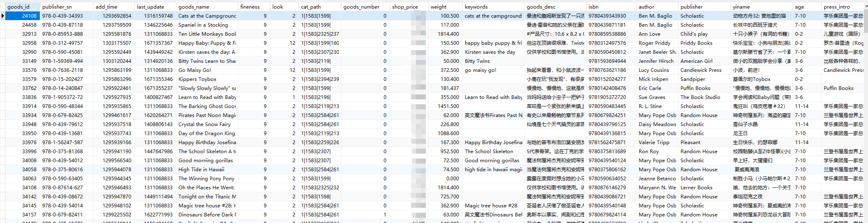
Task: Click the press_intro column header
Action: 843,7
